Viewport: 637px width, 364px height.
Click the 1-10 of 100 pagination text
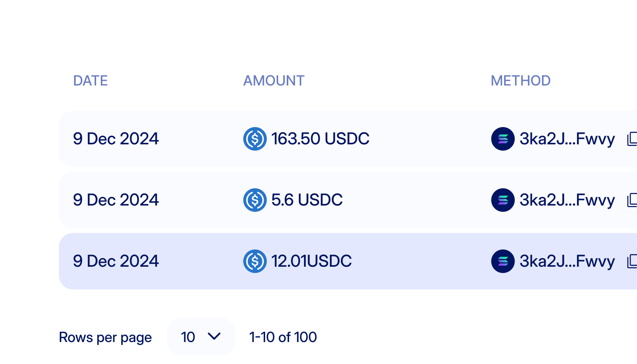pyautogui.click(x=283, y=337)
